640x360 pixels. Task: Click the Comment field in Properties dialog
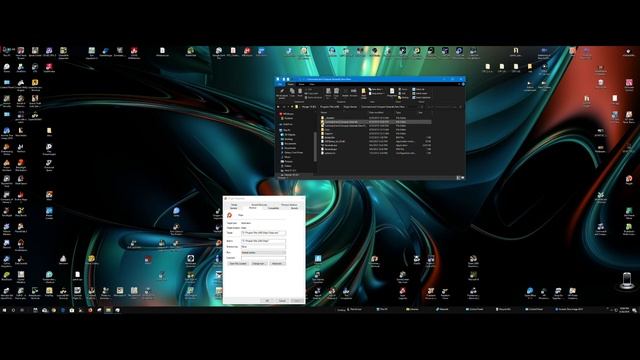coord(263,258)
